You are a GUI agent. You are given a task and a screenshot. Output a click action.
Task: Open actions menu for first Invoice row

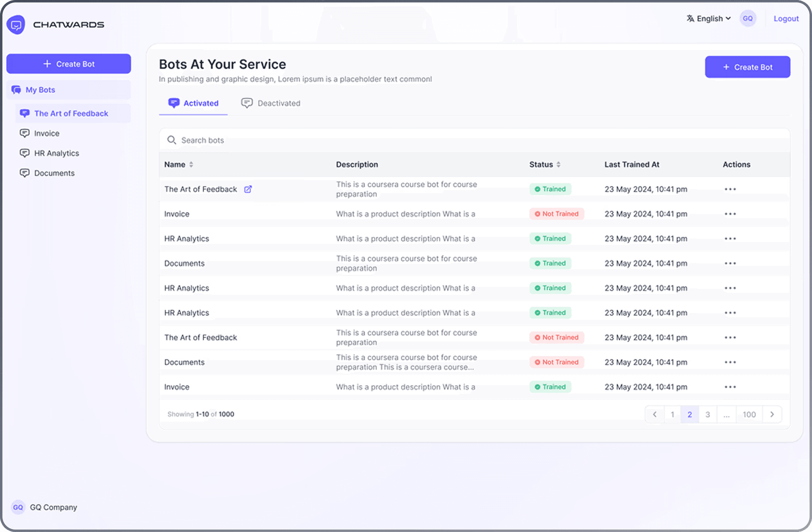(x=730, y=214)
